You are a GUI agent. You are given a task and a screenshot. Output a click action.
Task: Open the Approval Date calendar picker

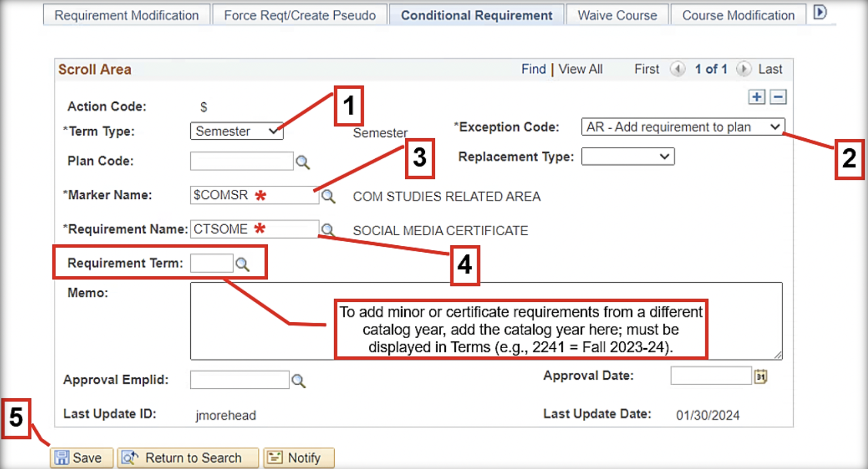[760, 377]
